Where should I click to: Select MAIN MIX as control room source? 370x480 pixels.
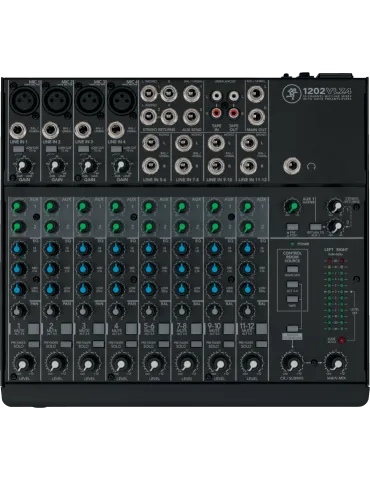[292, 269]
